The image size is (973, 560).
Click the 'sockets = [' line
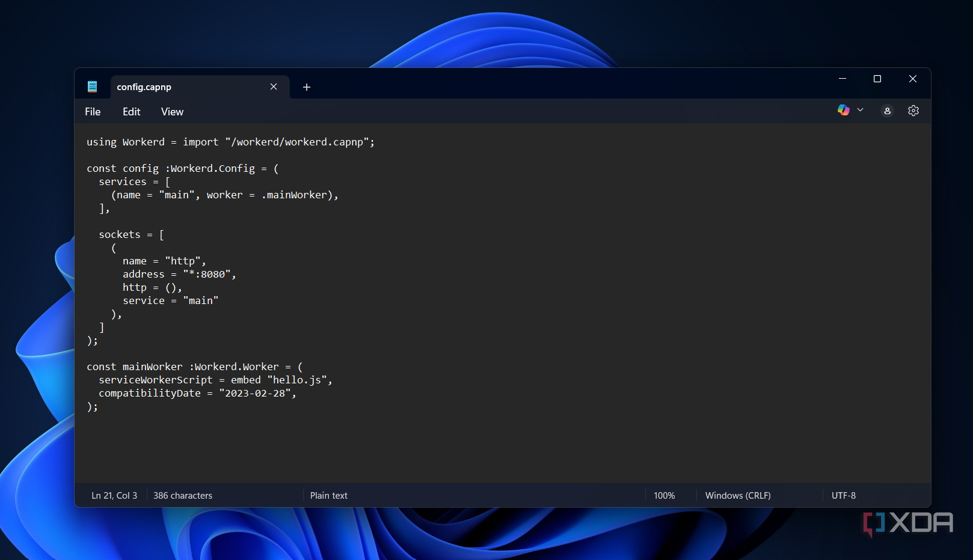(x=132, y=235)
